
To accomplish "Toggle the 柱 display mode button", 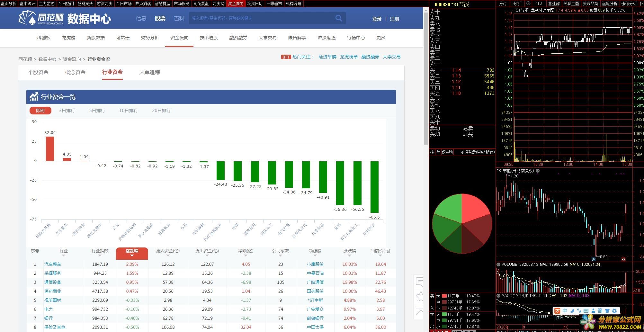I will click(x=432, y=152).
